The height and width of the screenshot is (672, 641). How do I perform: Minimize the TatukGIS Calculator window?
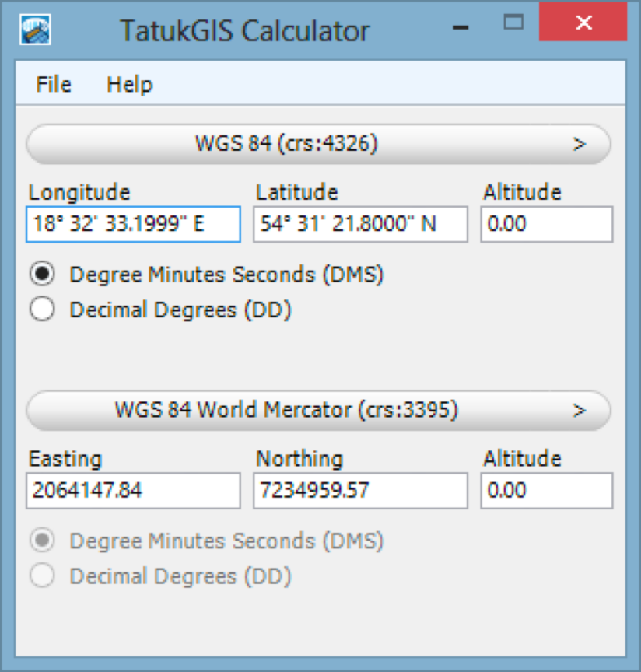point(461,27)
